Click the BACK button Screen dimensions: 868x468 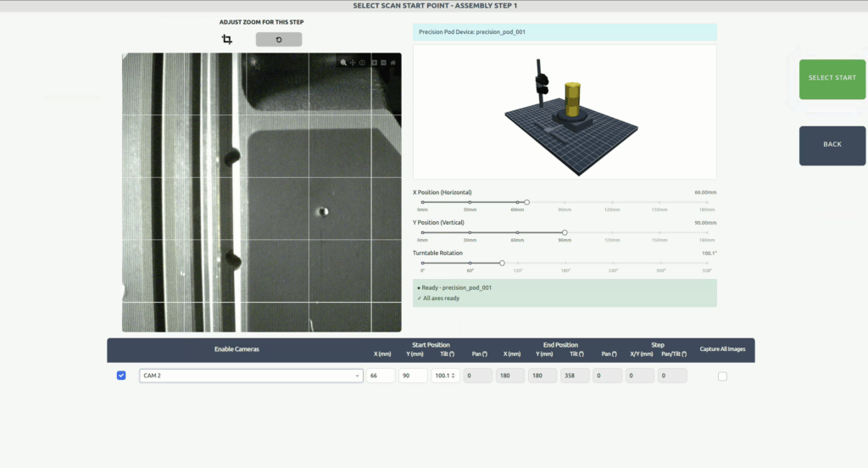point(832,145)
